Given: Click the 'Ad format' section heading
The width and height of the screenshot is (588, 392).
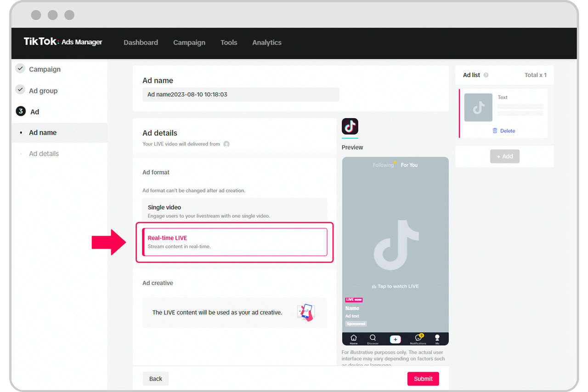Looking at the screenshot, I should [156, 172].
